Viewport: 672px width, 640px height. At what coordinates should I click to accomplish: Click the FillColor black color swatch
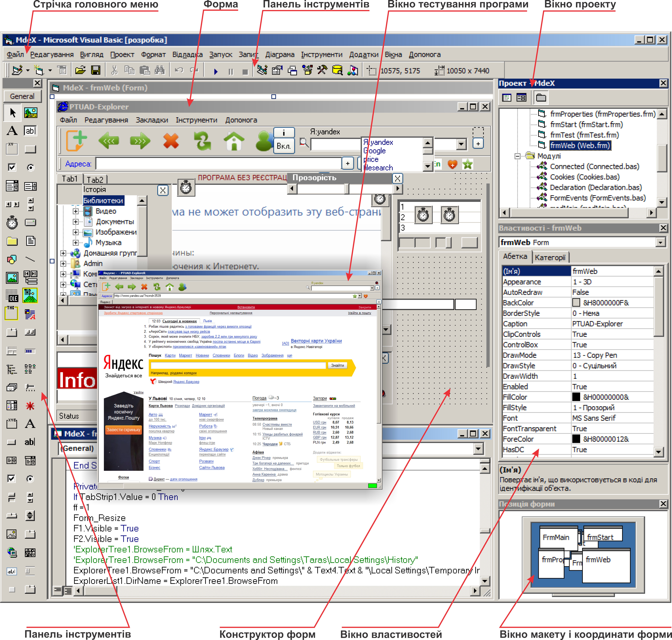576,397
